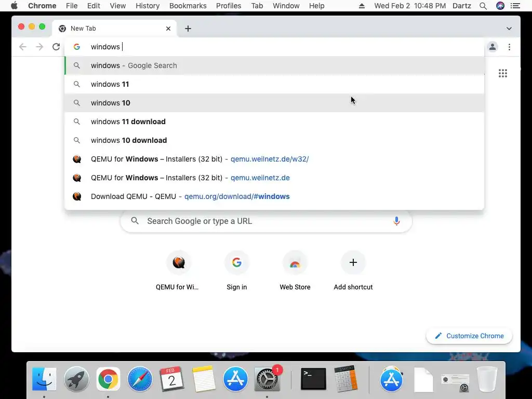Open the Tab menu
The height and width of the screenshot is (399, 532).
point(257,6)
